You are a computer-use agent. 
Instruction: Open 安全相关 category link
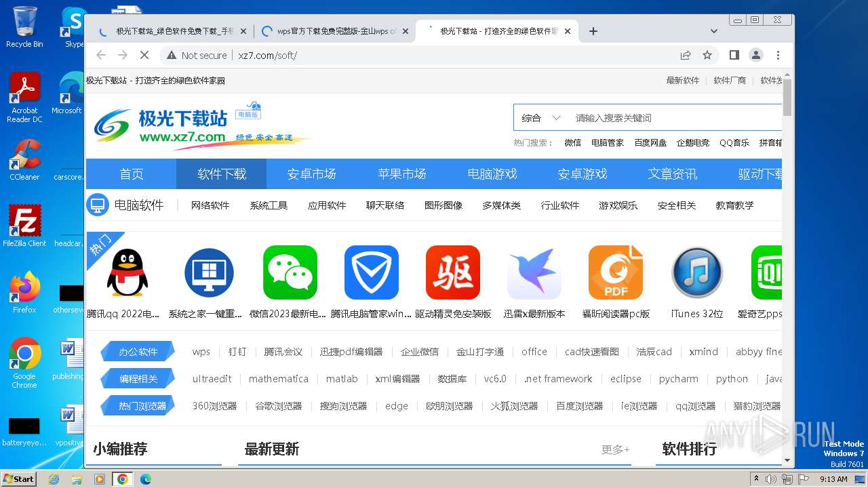(677, 205)
